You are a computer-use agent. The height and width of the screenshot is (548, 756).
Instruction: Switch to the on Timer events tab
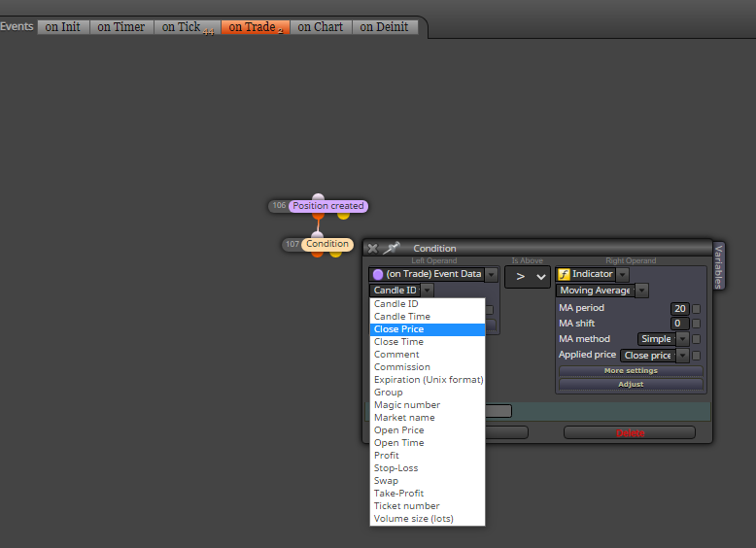pos(121,27)
